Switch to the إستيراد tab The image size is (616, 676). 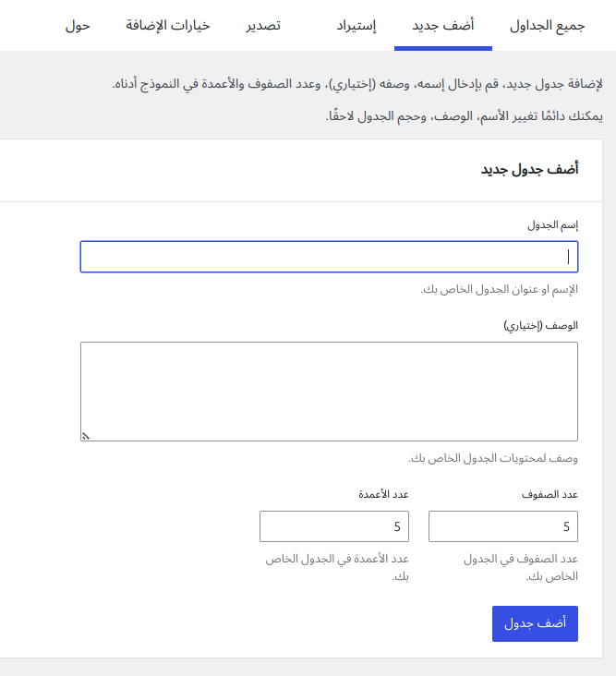pos(356,25)
